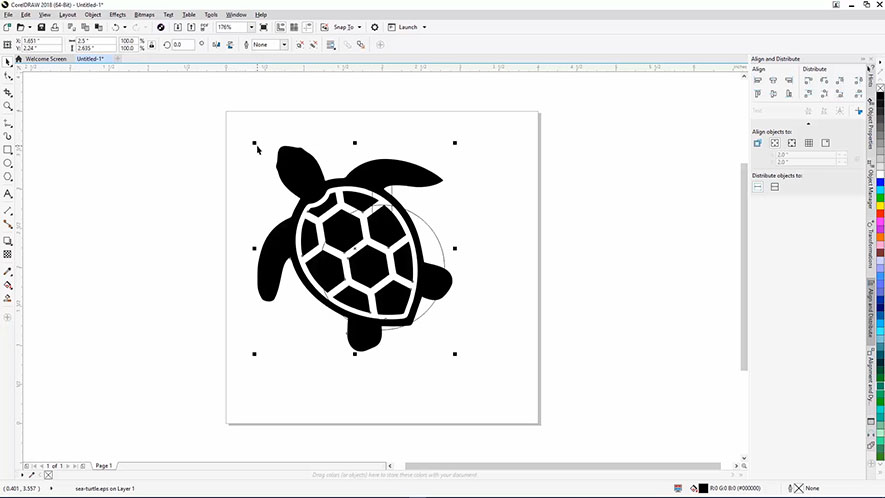Image resolution: width=885 pixels, height=498 pixels.
Task: Click the Save icon in toolbar
Action: pos(41,27)
